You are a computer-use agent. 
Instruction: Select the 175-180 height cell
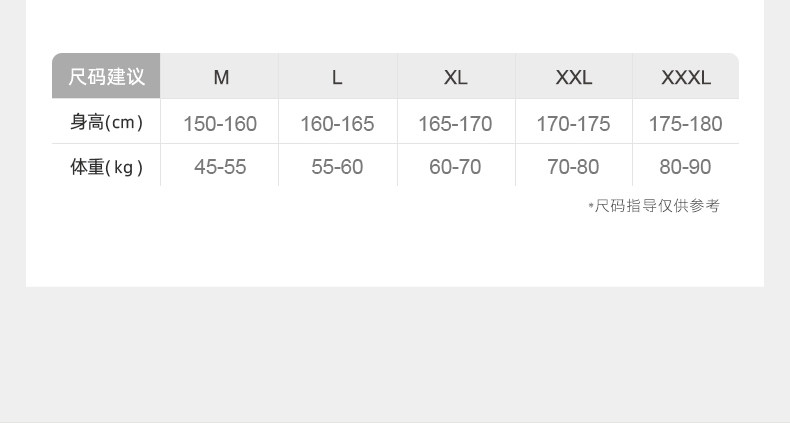[x=685, y=124]
